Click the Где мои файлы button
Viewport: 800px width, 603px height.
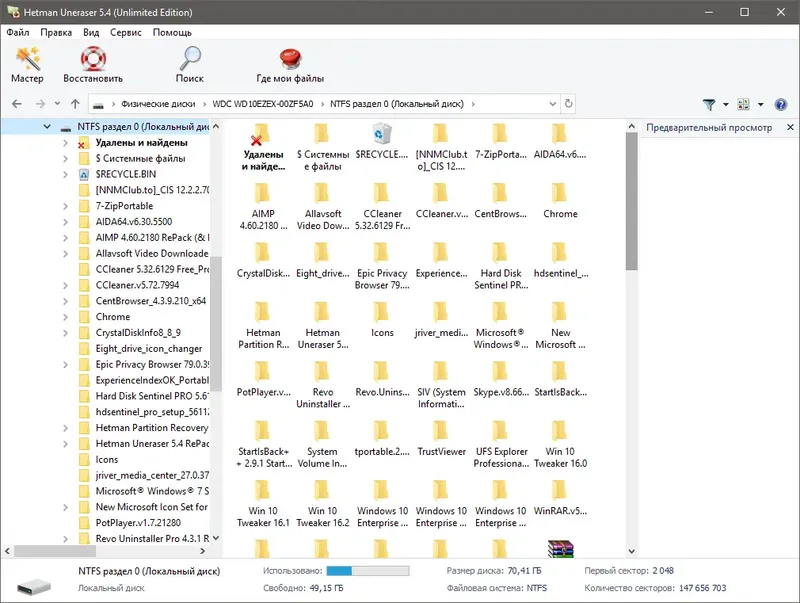pos(290,65)
